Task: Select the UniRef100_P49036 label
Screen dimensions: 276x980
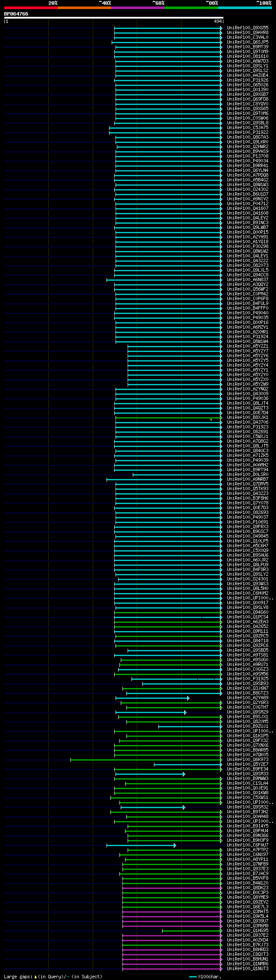Action: point(248,398)
